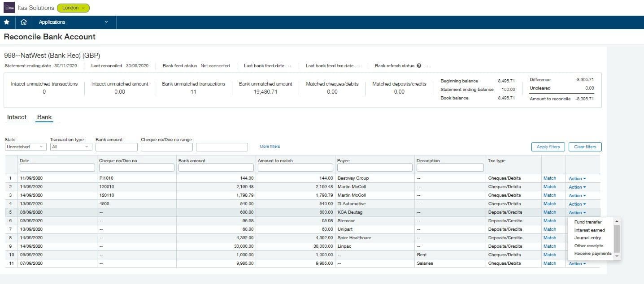Click the PI1010 cheque number cell
This screenshot has height=284, width=644.
pos(106,178)
